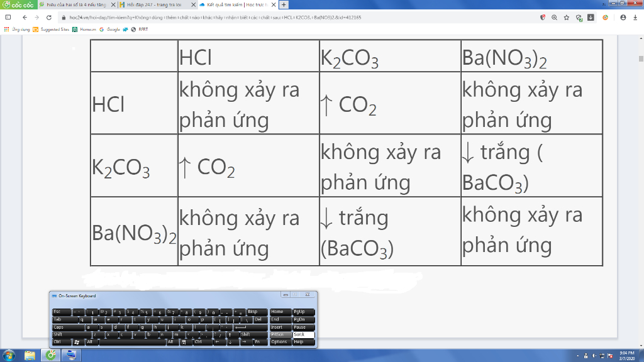
Task: Click Bksp key on On-Screen Keyboard
Action: click(x=257, y=312)
